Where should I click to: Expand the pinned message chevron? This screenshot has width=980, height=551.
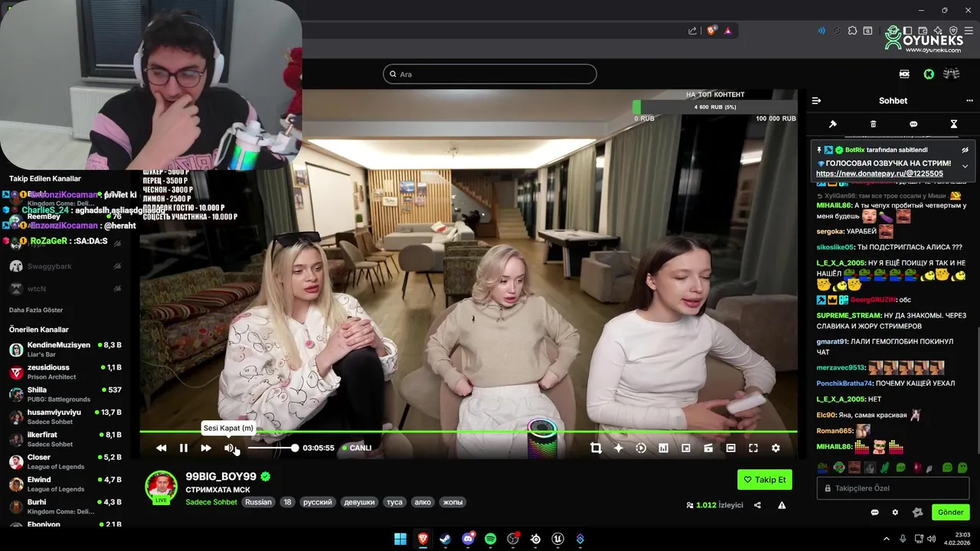(x=965, y=166)
